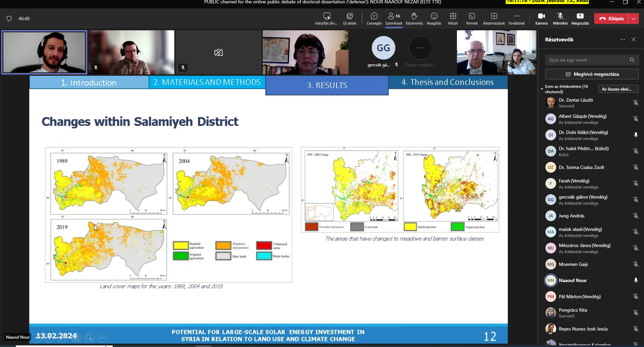The width and height of the screenshot is (644, 347).
Task: Click the Urbanized areas red legend swatch
Action: (x=264, y=245)
